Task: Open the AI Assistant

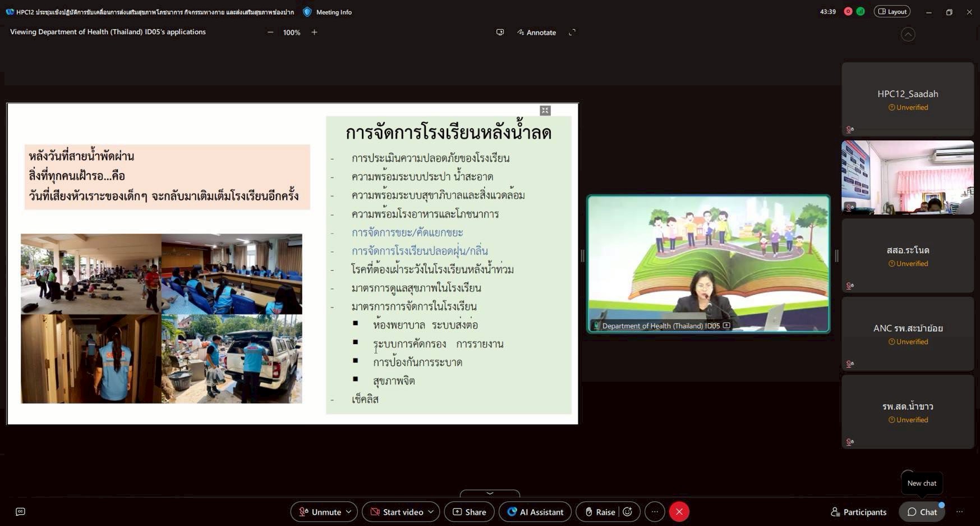Action: [x=535, y=512]
